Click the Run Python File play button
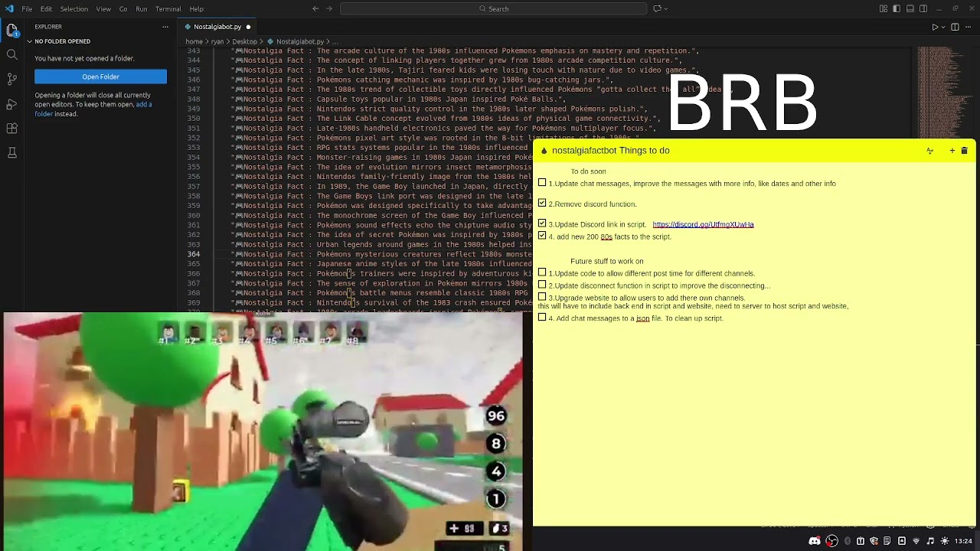Screen dimensions: 980x551 click(935, 27)
